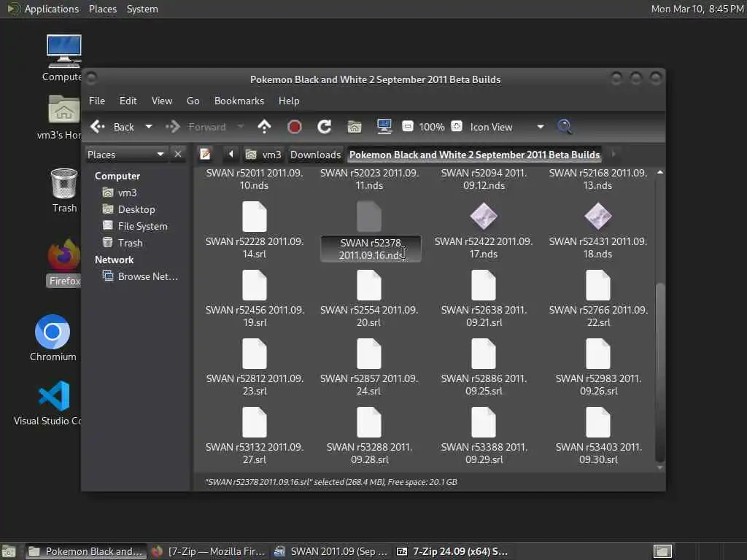Zoom in with the plus icon
The height and width of the screenshot is (560, 747).
[x=457, y=127]
